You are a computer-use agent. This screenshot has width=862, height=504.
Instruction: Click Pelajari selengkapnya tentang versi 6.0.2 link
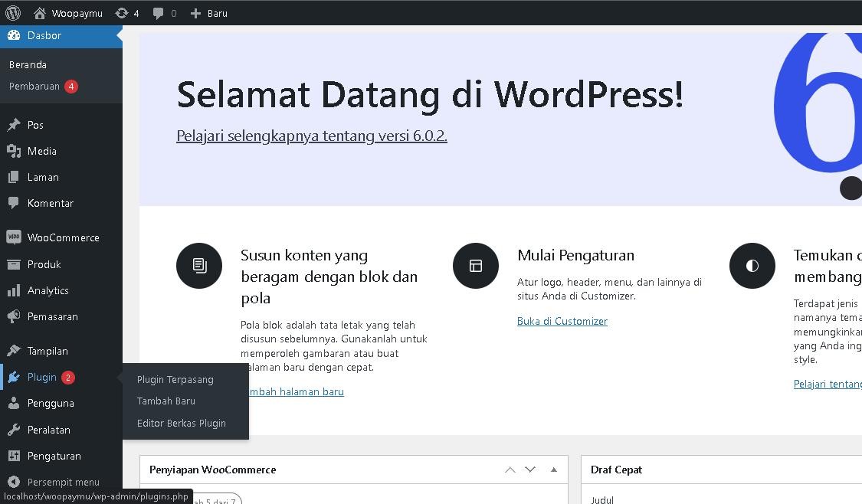point(312,136)
